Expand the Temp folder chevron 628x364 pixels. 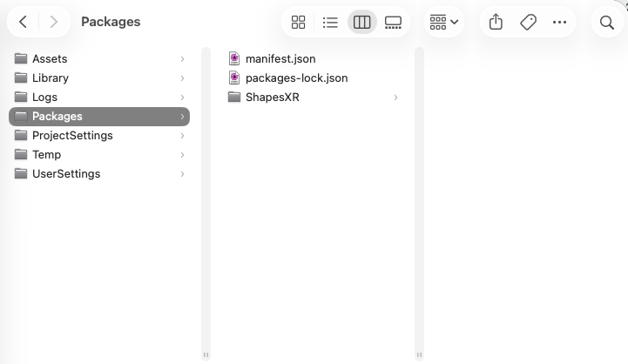click(182, 155)
